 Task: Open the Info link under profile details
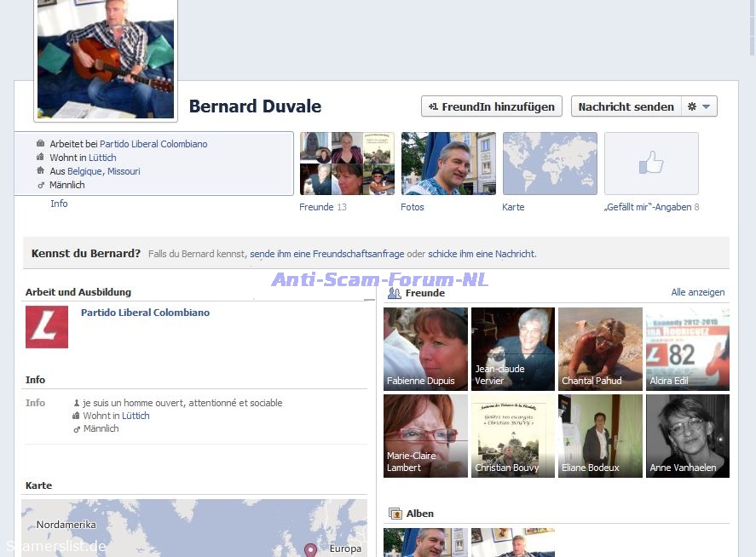tap(59, 204)
